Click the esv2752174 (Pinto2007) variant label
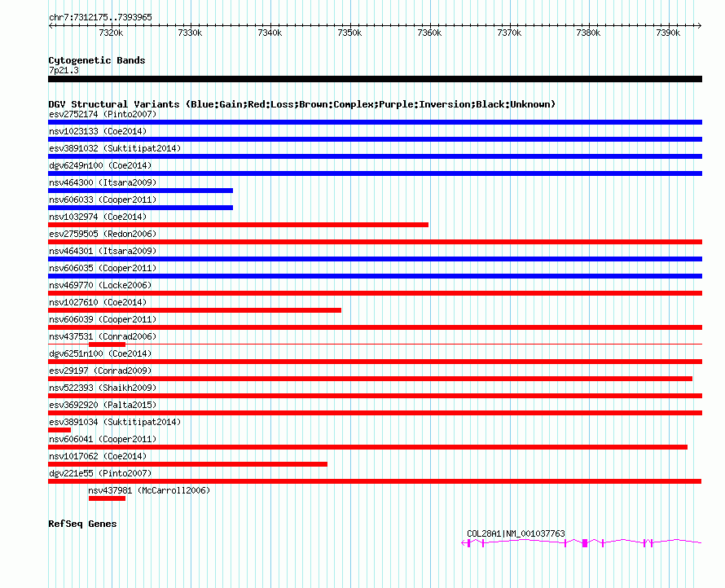This screenshot has height=588, width=725. coord(103,114)
